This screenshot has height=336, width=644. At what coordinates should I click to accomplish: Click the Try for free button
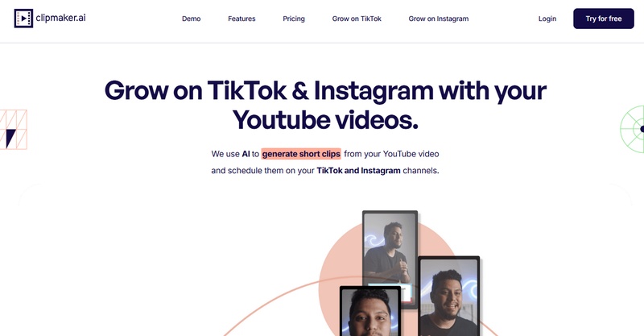[x=603, y=19]
